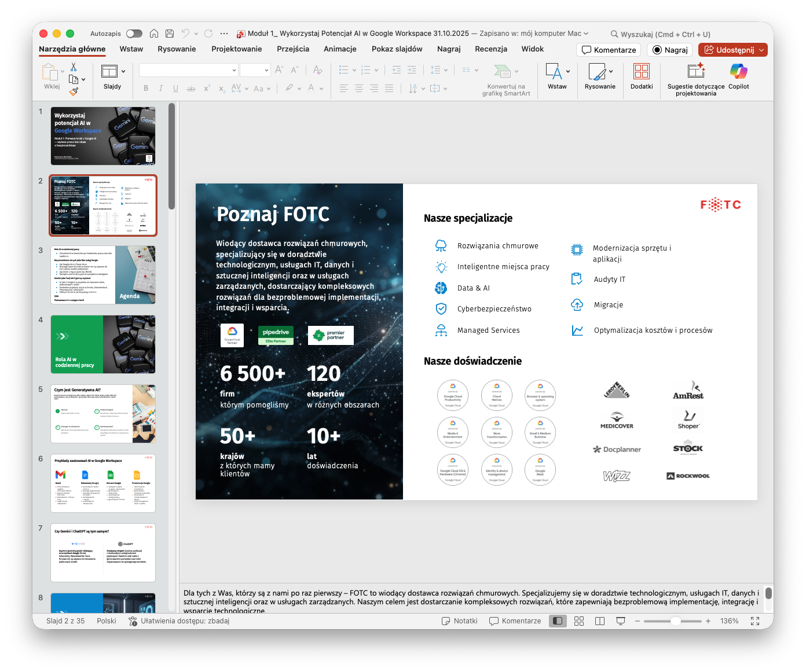The width and height of the screenshot is (806, 672).
Task: Click the Home icon in title bar
Action: pos(154,34)
